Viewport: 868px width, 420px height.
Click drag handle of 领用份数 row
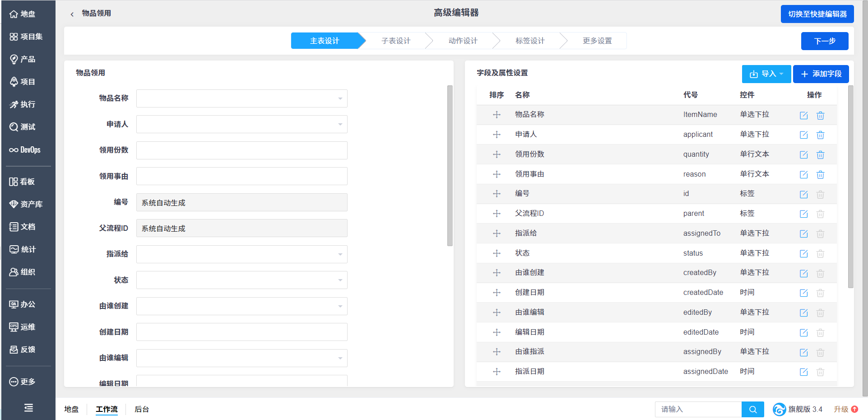497,154
